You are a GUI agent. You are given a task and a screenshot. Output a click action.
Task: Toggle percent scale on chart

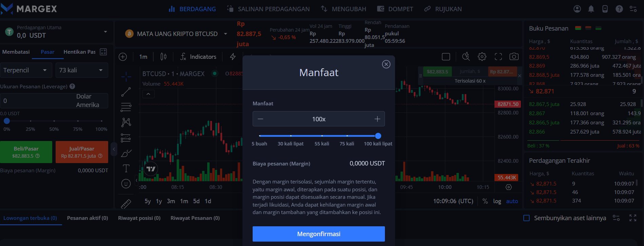[485, 201]
